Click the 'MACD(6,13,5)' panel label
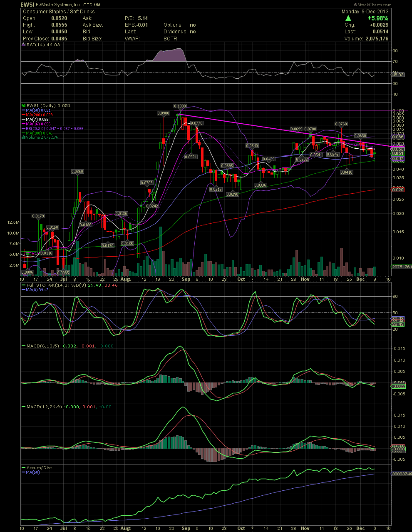 [44, 346]
